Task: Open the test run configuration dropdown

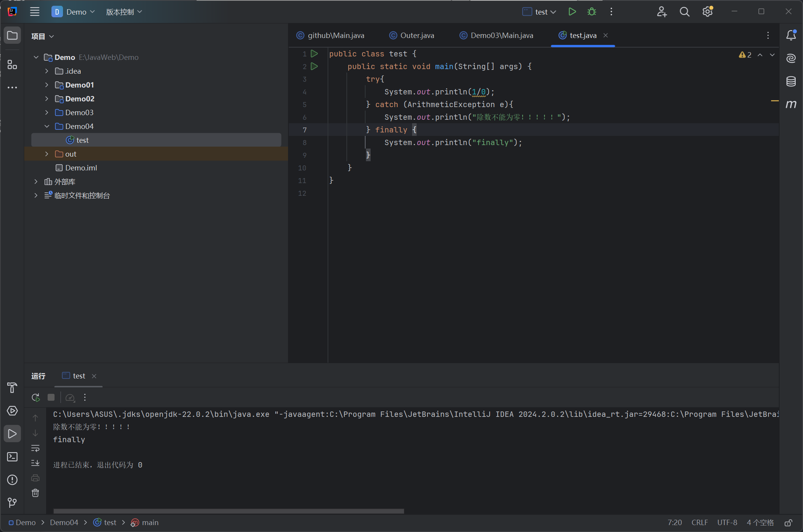Action: (x=540, y=12)
